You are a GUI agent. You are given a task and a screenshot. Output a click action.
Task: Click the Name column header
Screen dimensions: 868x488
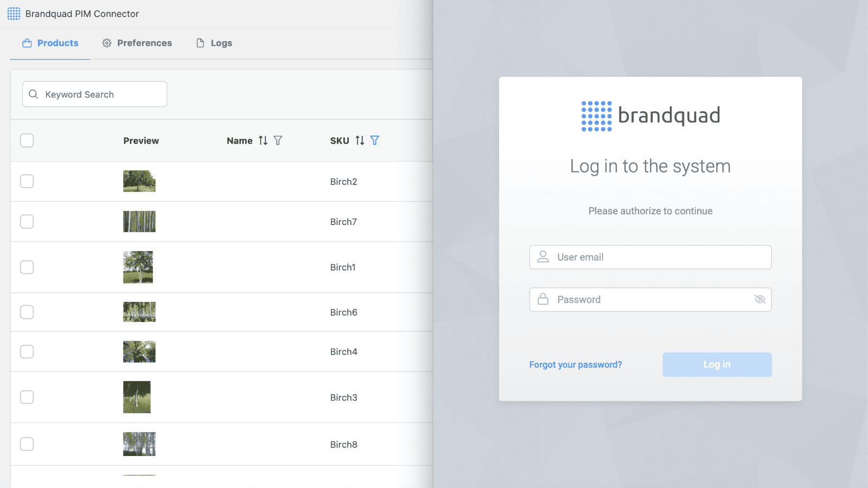tap(240, 140)
